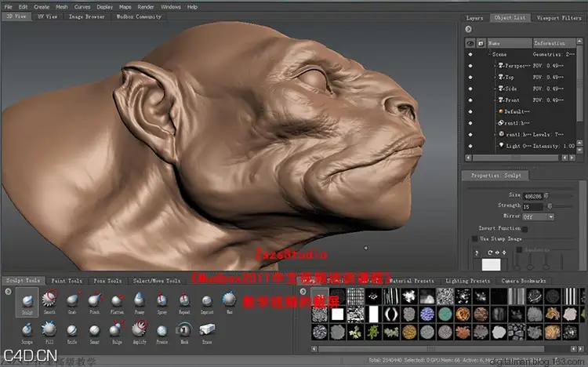Image resolution: width=588 pixels, height=367 pixels.
Task: Select the Spray tool
Action: point(162,302)
